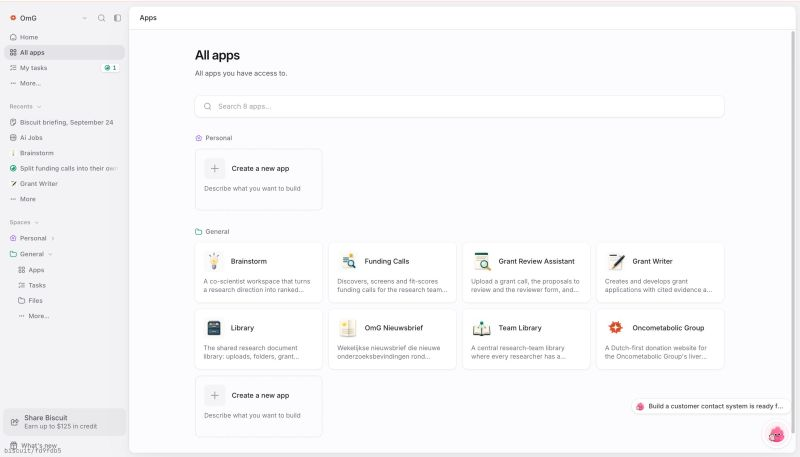Click the Personal section icon in main area
The image size is (800, 457).
198,138
